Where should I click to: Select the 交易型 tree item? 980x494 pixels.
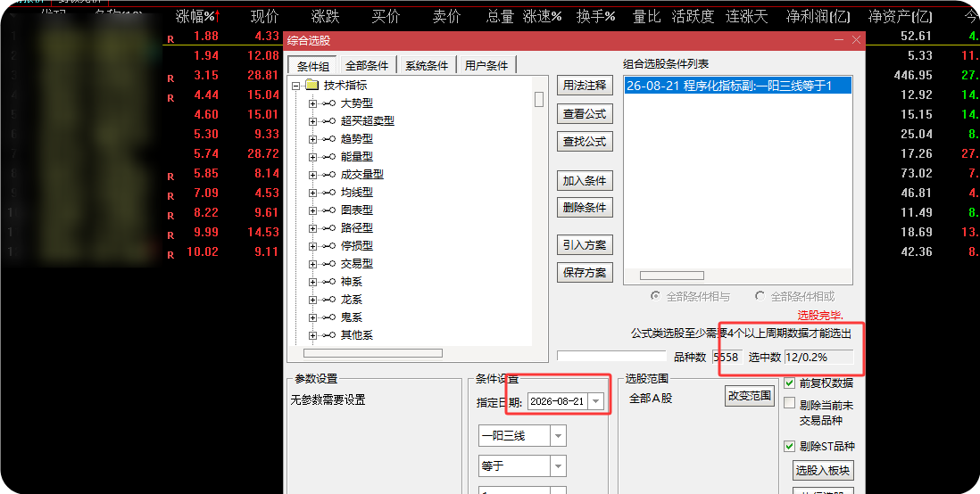click(357, 264)
